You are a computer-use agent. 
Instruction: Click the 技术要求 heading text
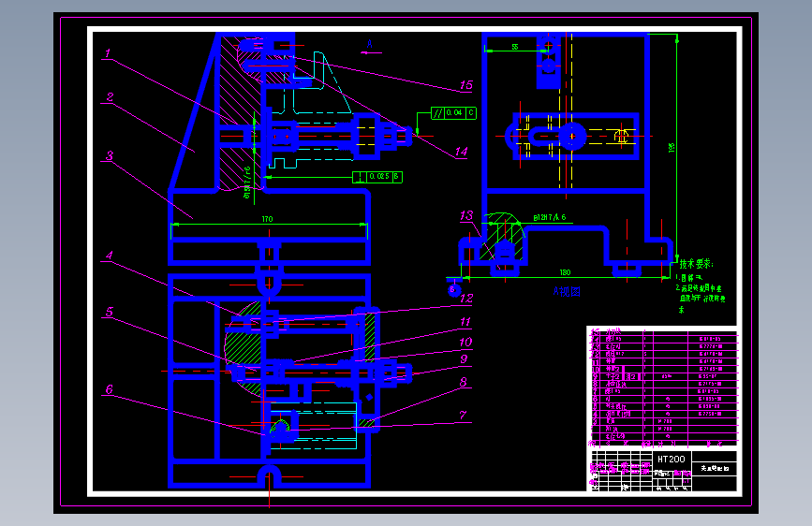point(696,264)
